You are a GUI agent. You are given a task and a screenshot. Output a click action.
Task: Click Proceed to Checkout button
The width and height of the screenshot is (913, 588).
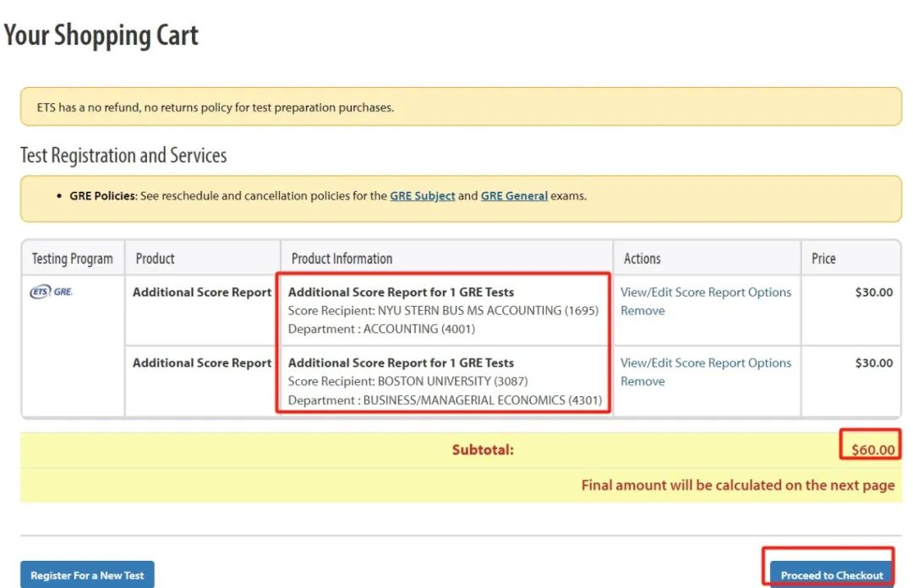pos(832,574)
